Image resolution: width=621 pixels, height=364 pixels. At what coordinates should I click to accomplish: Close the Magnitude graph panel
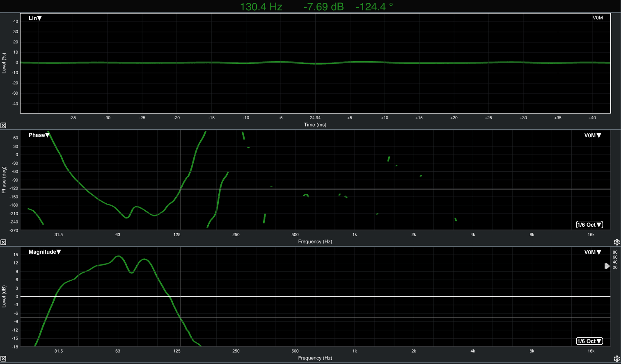click(3, 359)
